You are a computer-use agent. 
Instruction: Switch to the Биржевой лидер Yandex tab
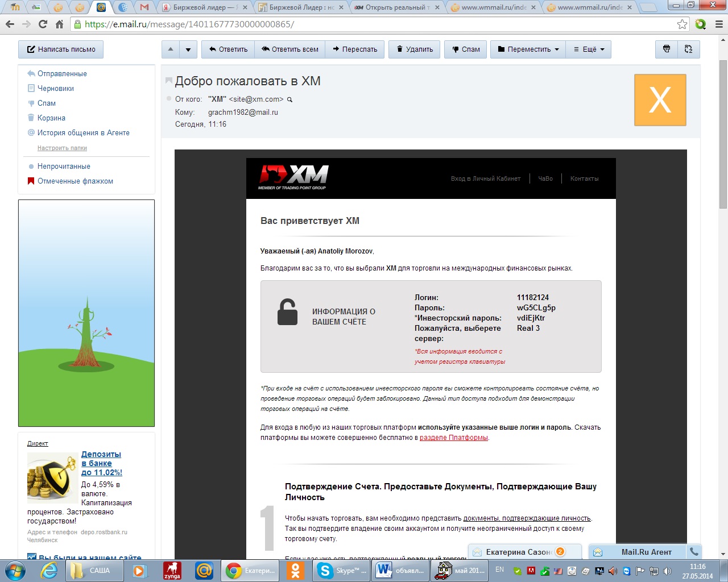pyautogui.click(x=205, y=7)
